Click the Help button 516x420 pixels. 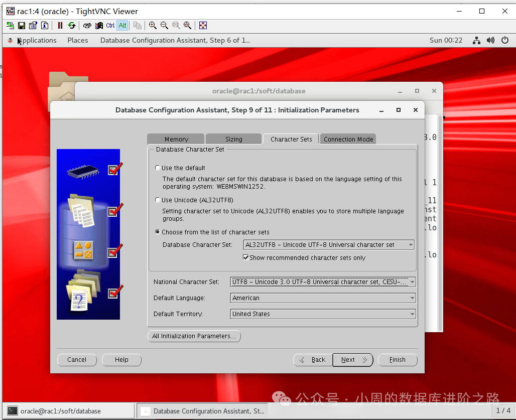[121, 359]
